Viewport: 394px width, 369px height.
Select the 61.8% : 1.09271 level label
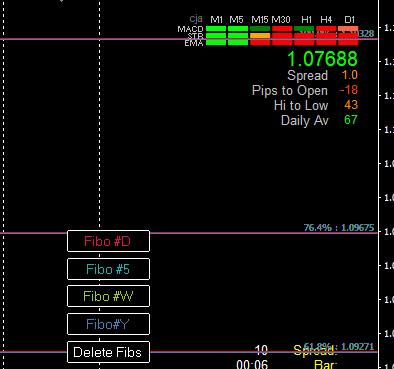[x=339, y=347]
